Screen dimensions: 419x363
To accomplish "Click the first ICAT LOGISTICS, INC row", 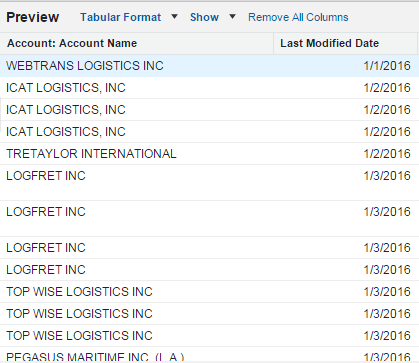I will [x=209, y=88].
